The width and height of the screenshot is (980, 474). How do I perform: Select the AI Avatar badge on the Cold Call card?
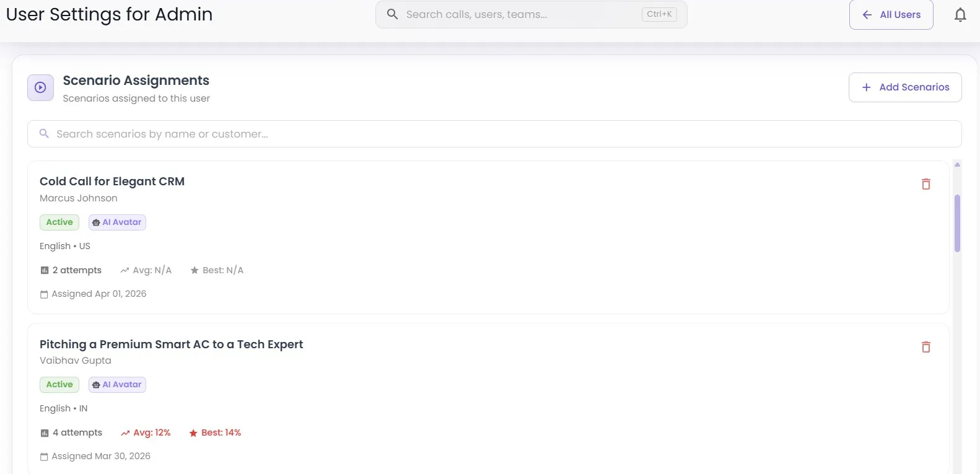click(117, 222)
